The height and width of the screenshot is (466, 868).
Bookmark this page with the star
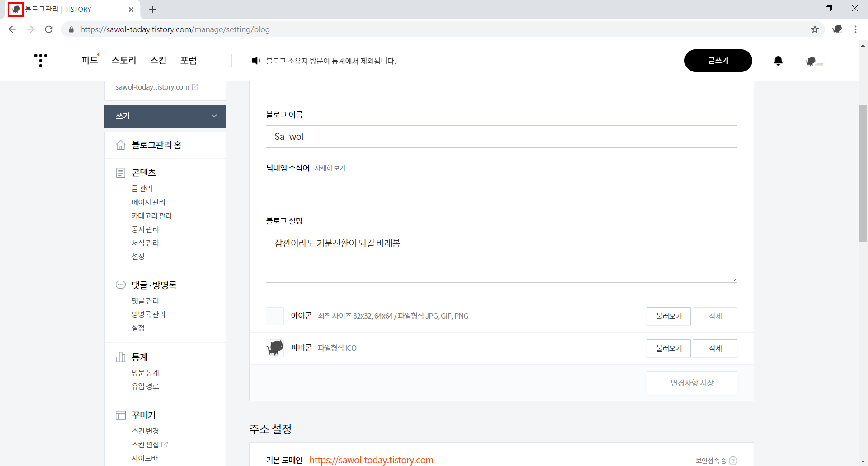point(815,29)
